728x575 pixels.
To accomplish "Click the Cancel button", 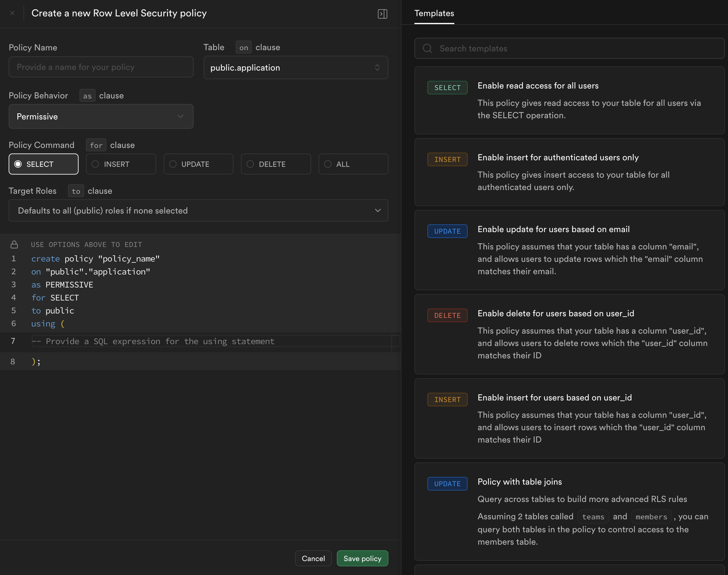I will 313,559.
